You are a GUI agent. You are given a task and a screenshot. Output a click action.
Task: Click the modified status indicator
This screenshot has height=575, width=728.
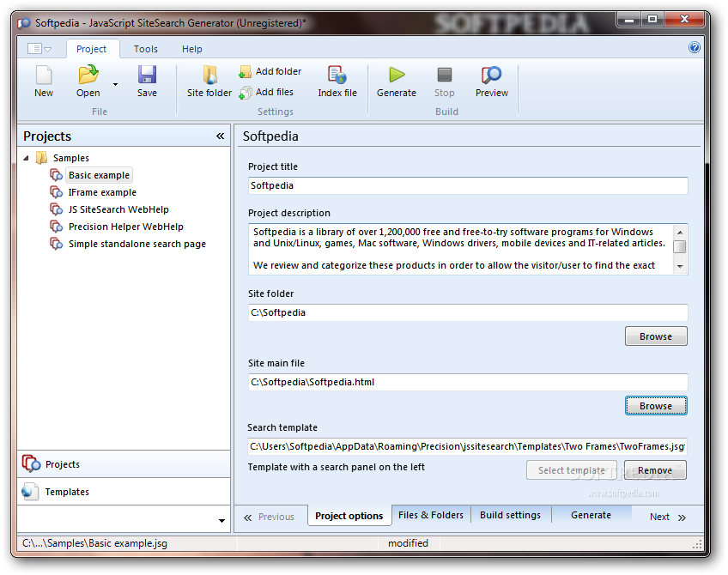click(x=408, y=543)
